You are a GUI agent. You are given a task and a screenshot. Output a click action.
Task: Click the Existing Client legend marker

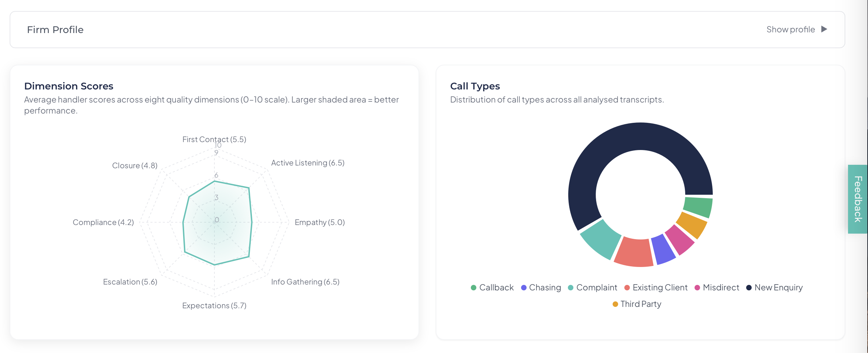(627, 287)
